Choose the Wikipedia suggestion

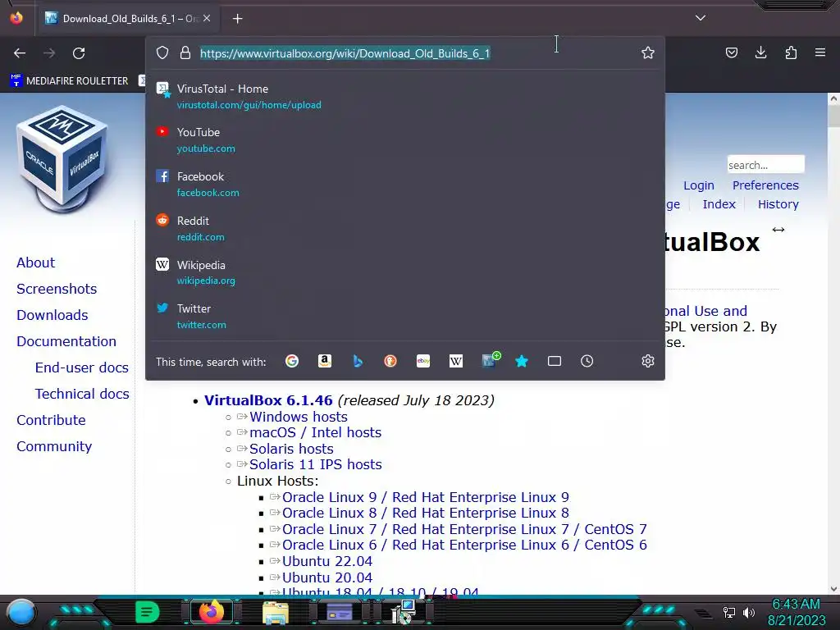[x=404, y=272]
